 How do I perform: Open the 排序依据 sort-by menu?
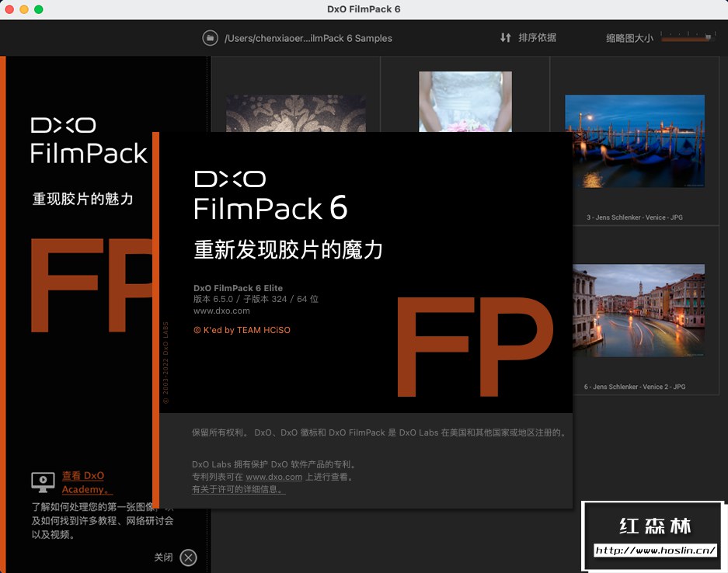[537, 37]
